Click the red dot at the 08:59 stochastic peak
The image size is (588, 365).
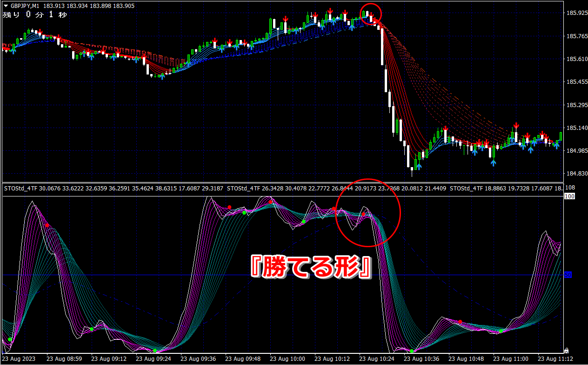[x=47, y=225]
